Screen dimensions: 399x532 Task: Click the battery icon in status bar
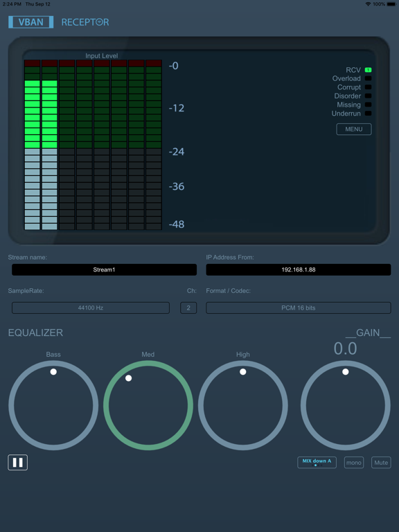391,4
